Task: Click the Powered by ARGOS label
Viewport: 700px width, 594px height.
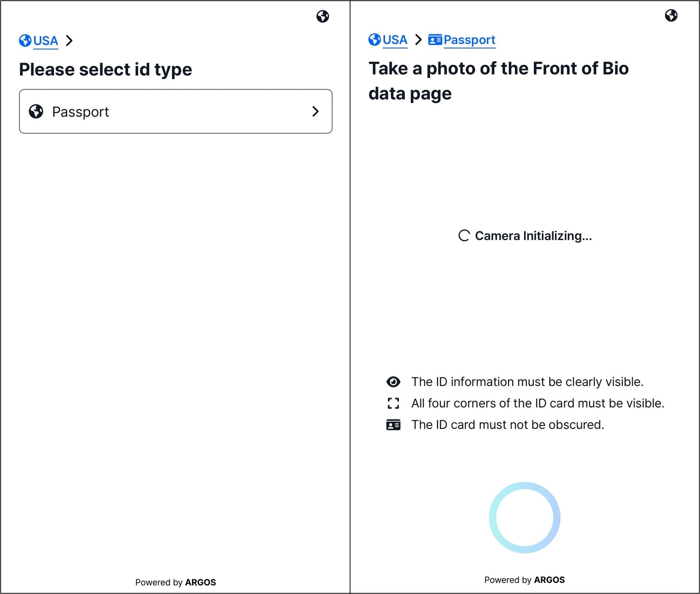Action: (x=175, y=582)
